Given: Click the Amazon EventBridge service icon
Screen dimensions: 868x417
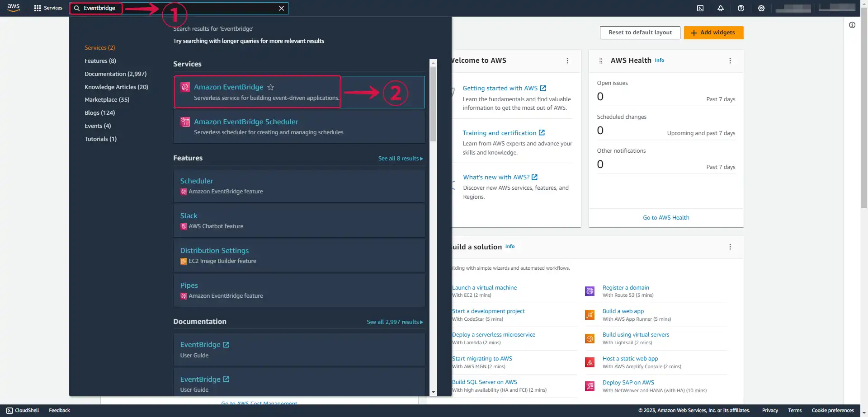Looking at the screenshot, I should point(185,87).
